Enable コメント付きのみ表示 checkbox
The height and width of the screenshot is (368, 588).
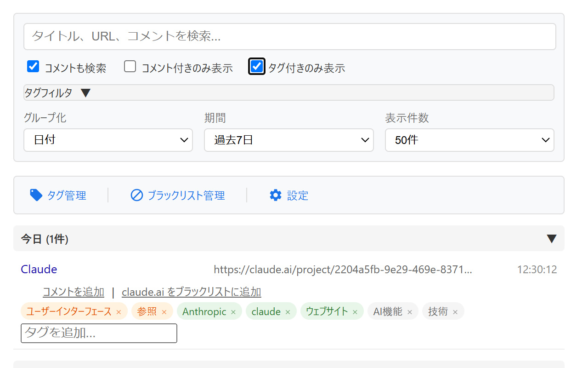coord(130,67)
